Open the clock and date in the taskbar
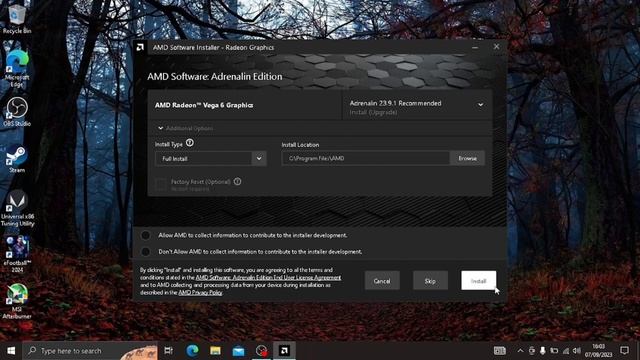Image resolution: width=640 pixels, height=360 pixels. pyautogui.click(x=598, y=351)
